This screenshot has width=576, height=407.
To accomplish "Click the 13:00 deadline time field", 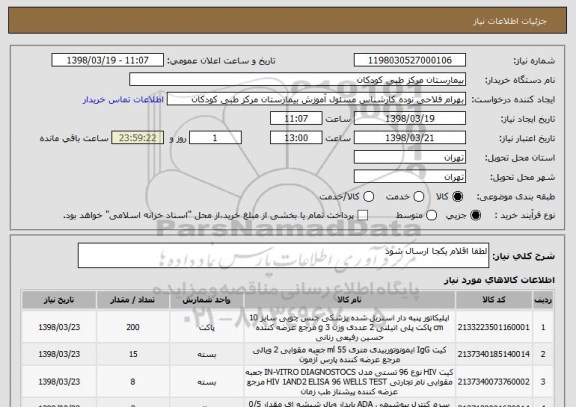I will 296,138.
